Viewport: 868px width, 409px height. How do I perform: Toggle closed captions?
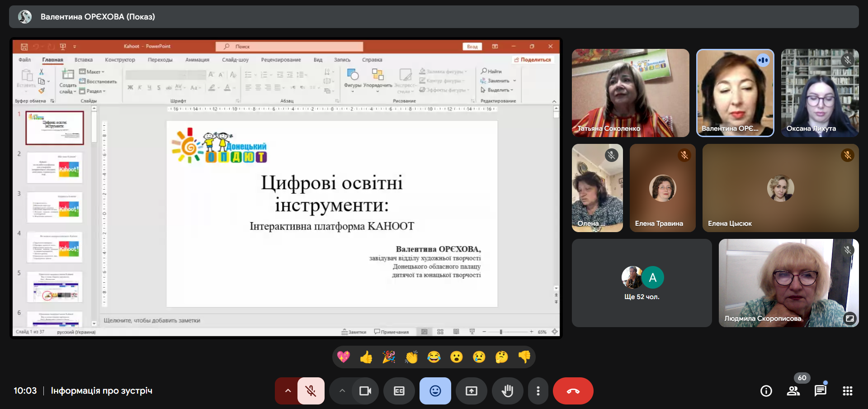pos(399,391)
